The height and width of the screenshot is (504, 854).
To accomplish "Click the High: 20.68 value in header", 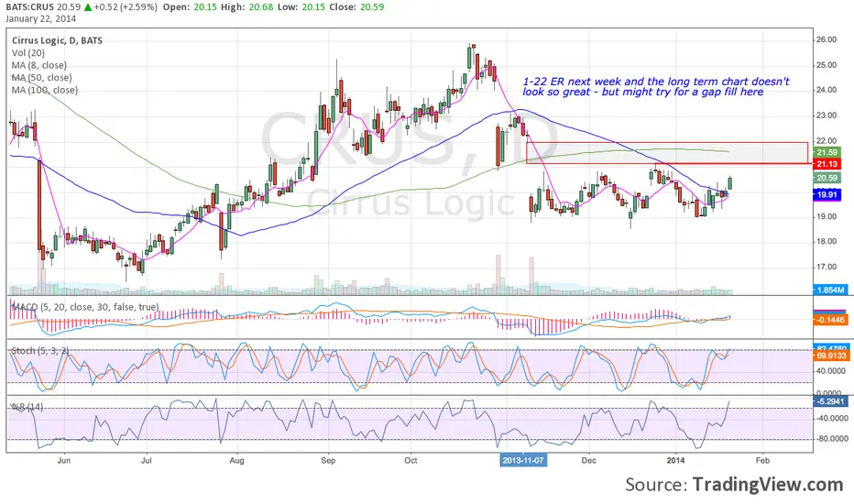I will point(246,7).
